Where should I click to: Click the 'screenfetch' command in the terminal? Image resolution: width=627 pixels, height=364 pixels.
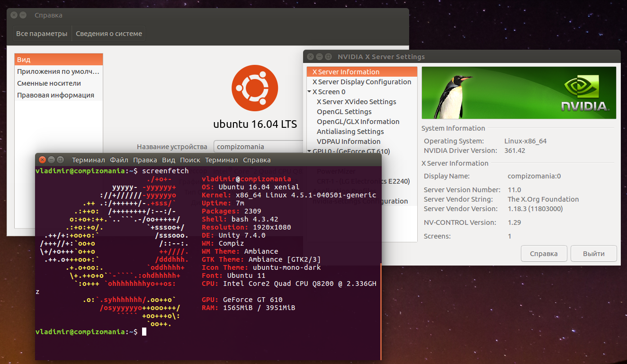click(165, 171)
